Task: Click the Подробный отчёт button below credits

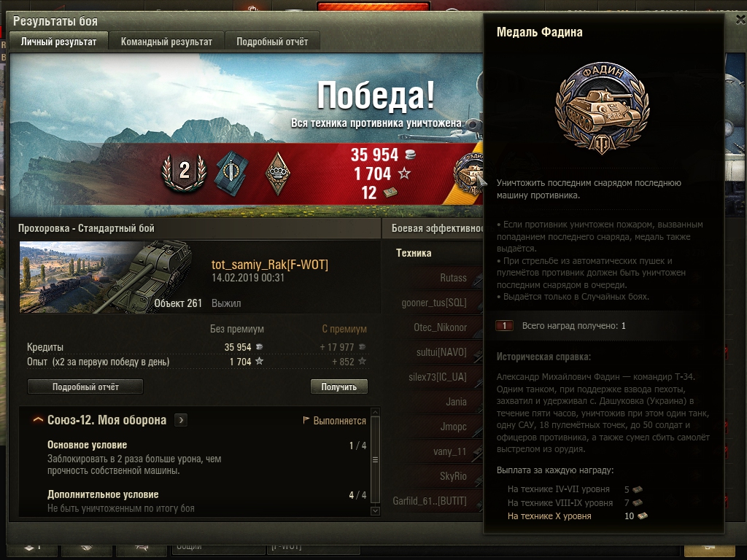Action: [x=85, y=386]
